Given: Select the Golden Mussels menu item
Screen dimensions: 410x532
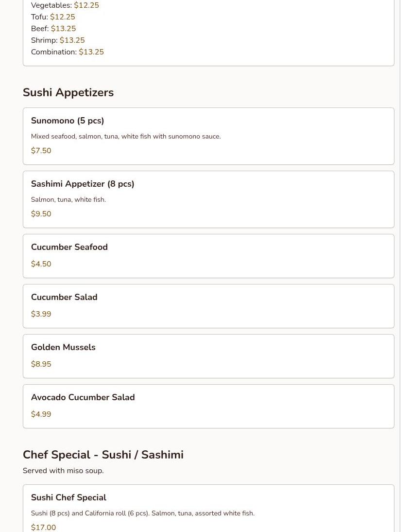Looking at the screenshot, I should click(x=63, y=347).
